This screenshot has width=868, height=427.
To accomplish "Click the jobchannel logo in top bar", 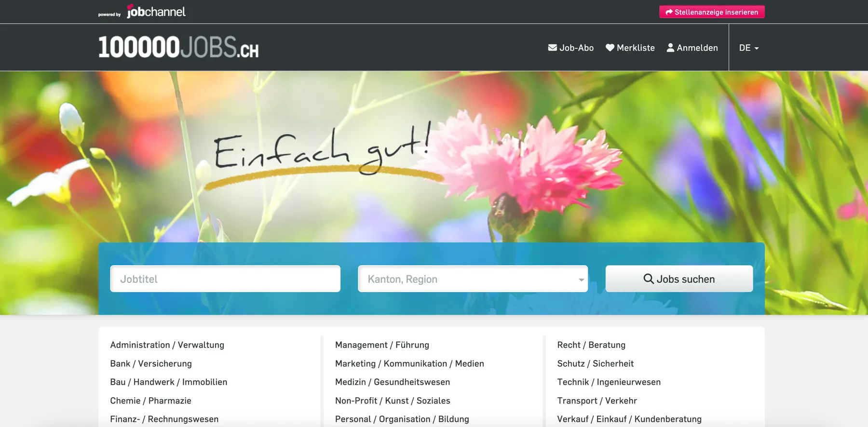I will pyautogui.click(x=155, y=12).
